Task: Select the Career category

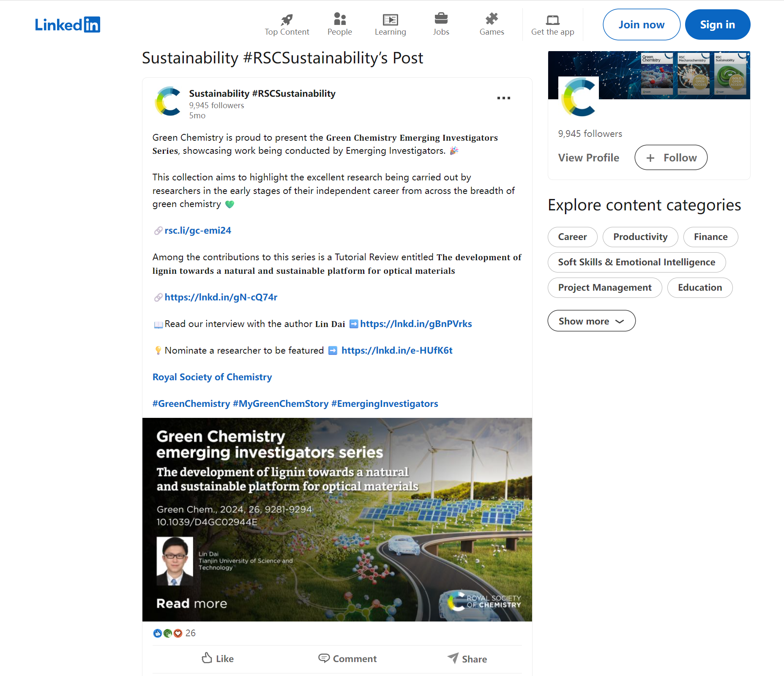Action: coord(573,237)
